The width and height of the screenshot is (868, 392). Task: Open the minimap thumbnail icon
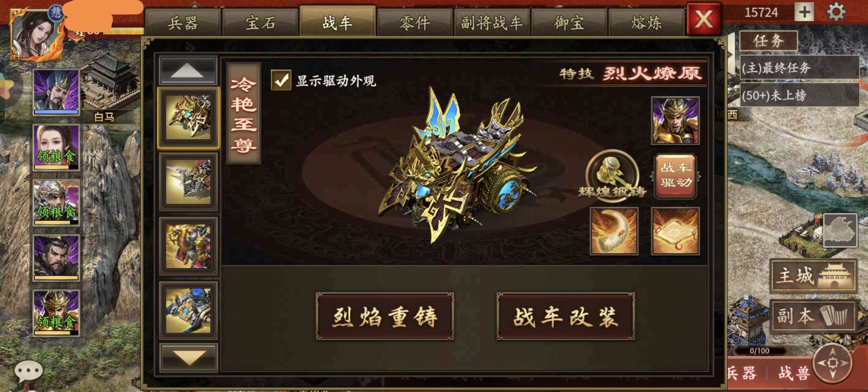coord(840,230)
